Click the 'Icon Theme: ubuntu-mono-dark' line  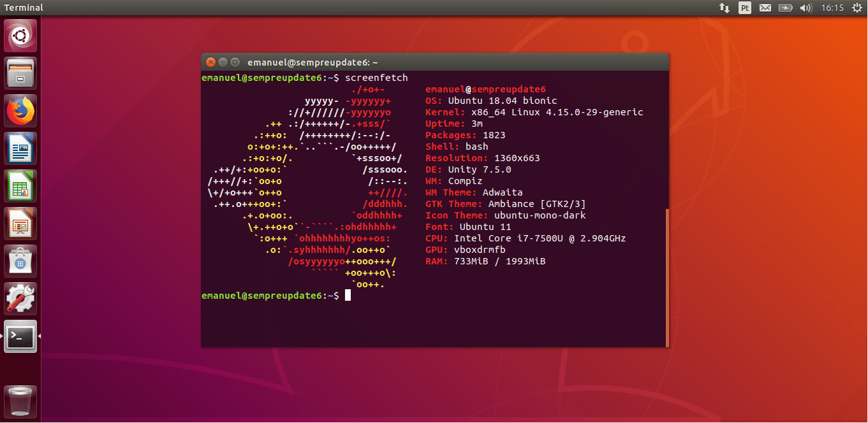pos(506,215)
